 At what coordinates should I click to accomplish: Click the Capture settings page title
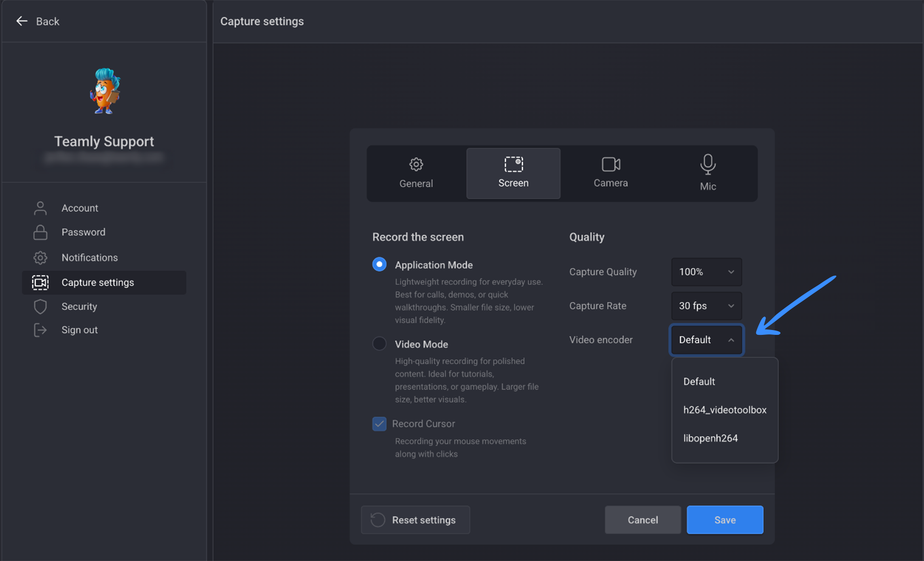[262, 21]
